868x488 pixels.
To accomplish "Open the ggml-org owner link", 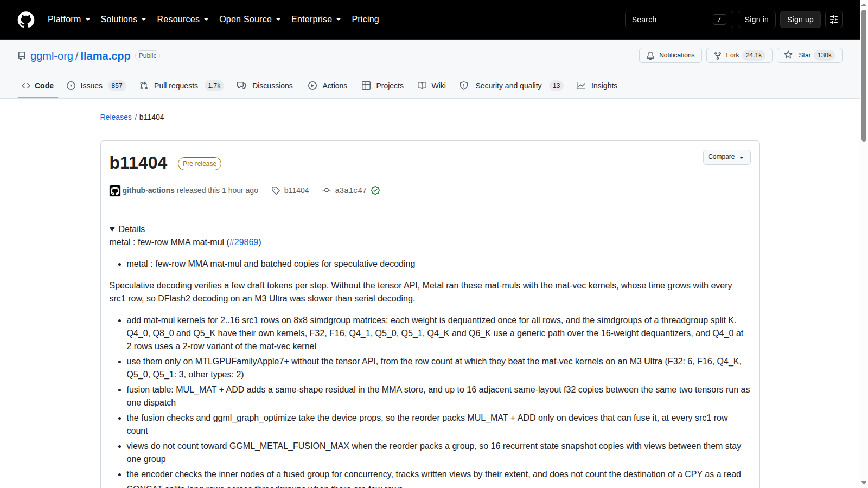I will pyautogui.click(x=52, y=56).
